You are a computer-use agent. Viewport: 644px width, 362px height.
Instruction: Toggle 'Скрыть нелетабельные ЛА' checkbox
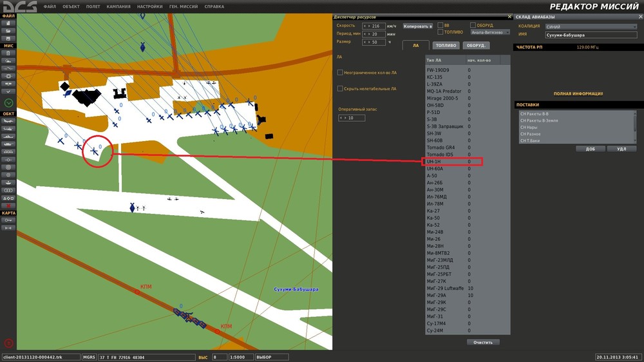[341, 88]
